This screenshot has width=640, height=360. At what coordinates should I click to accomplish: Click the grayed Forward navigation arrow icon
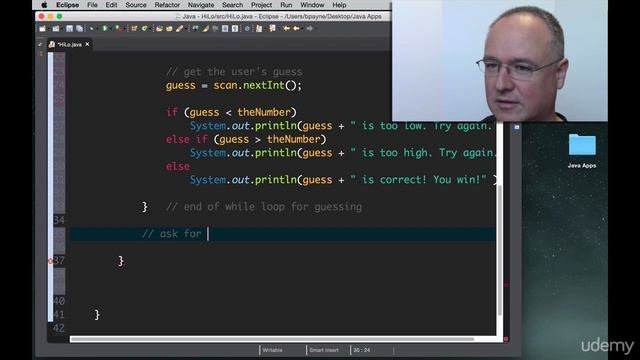(309, 29)
